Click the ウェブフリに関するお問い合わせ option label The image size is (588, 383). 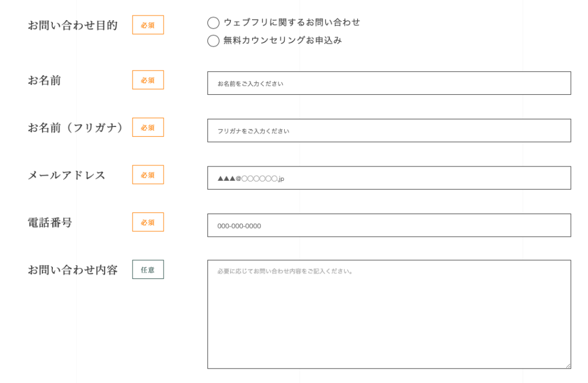tap(292, 22)
